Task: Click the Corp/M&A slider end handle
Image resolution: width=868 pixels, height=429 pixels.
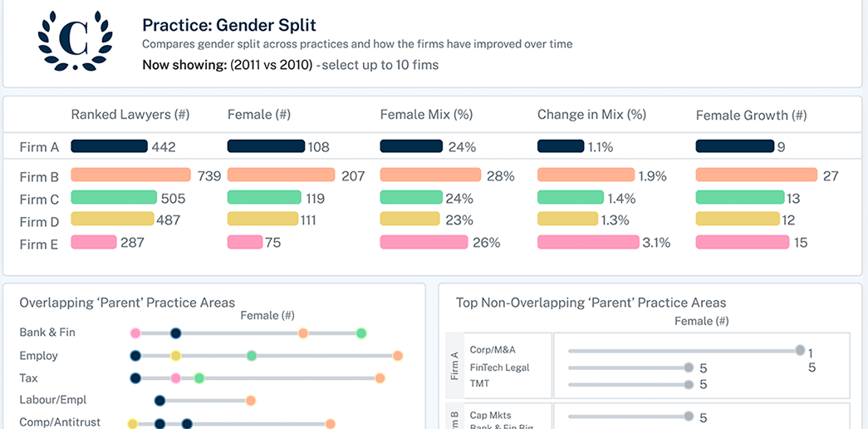Action: 799,351
